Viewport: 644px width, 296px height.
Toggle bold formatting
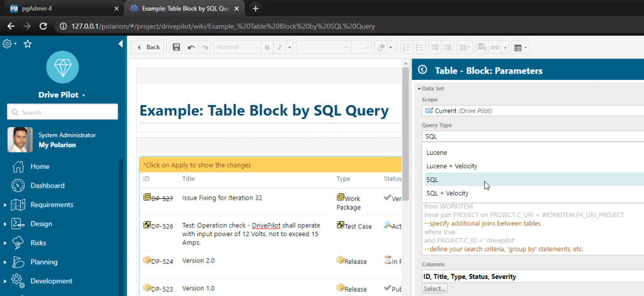267,47
